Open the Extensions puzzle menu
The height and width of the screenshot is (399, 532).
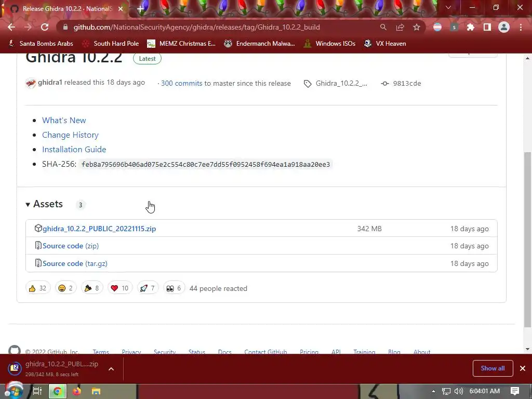[471, 27]
